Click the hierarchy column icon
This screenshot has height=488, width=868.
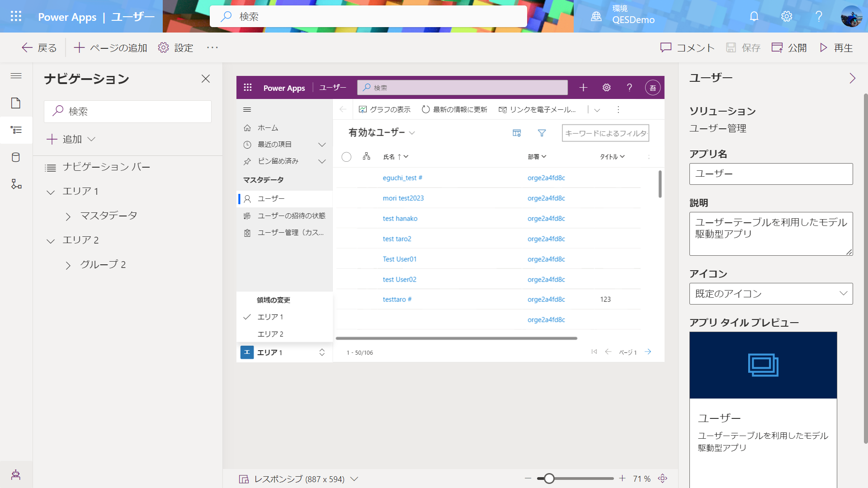(x=367, y=156)
